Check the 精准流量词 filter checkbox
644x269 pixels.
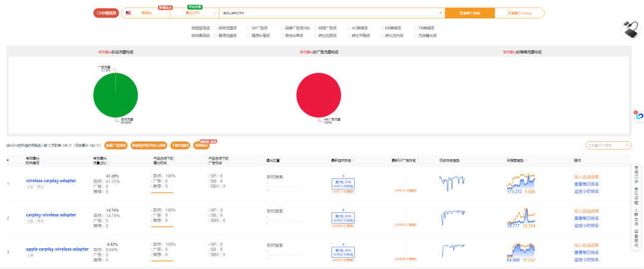(x=216, y=36)
